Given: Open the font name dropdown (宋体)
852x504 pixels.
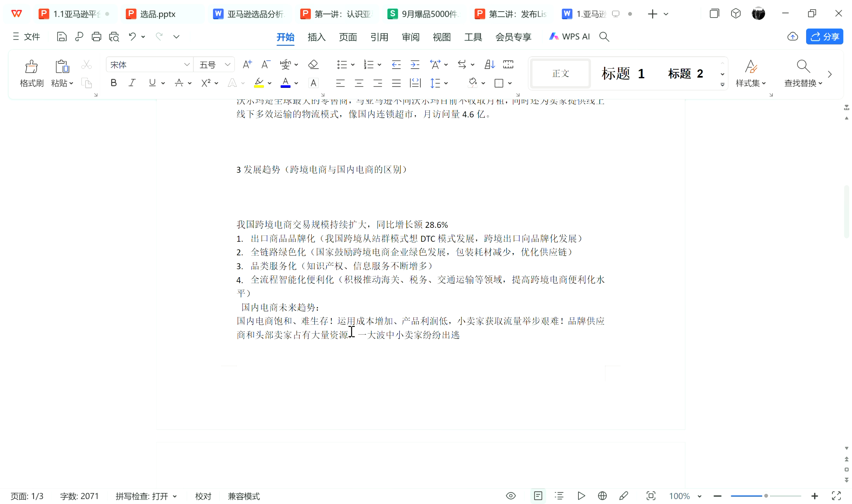Looking at the screenshot, I should pyautogui.click(x=187, y=65).
